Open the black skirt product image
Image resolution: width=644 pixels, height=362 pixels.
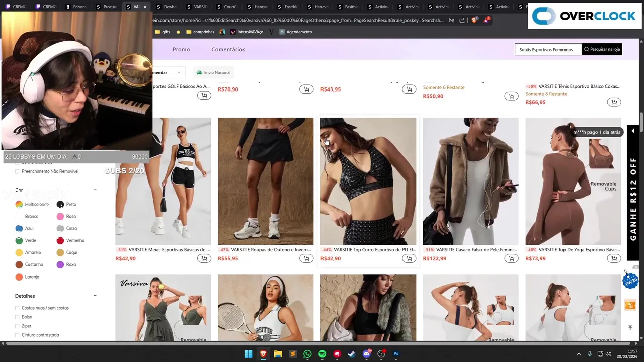point(266,181)
